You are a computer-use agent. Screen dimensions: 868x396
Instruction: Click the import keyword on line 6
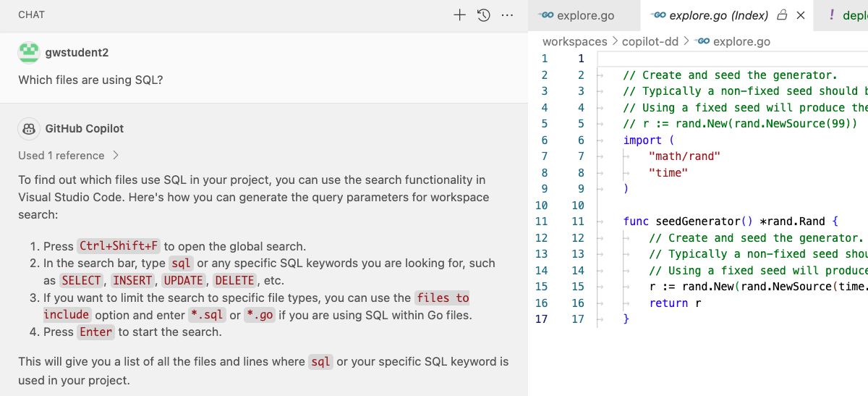pos(642,140)
